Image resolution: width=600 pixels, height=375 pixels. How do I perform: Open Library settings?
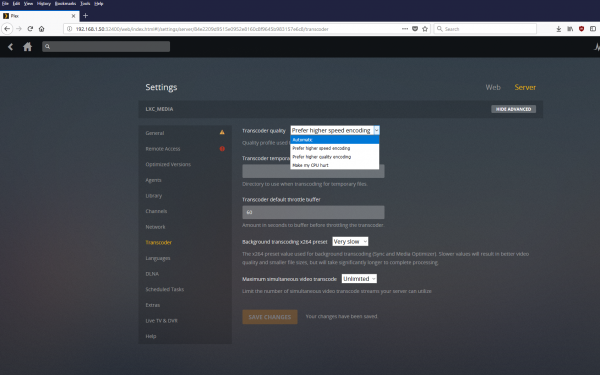coord(153,196)
